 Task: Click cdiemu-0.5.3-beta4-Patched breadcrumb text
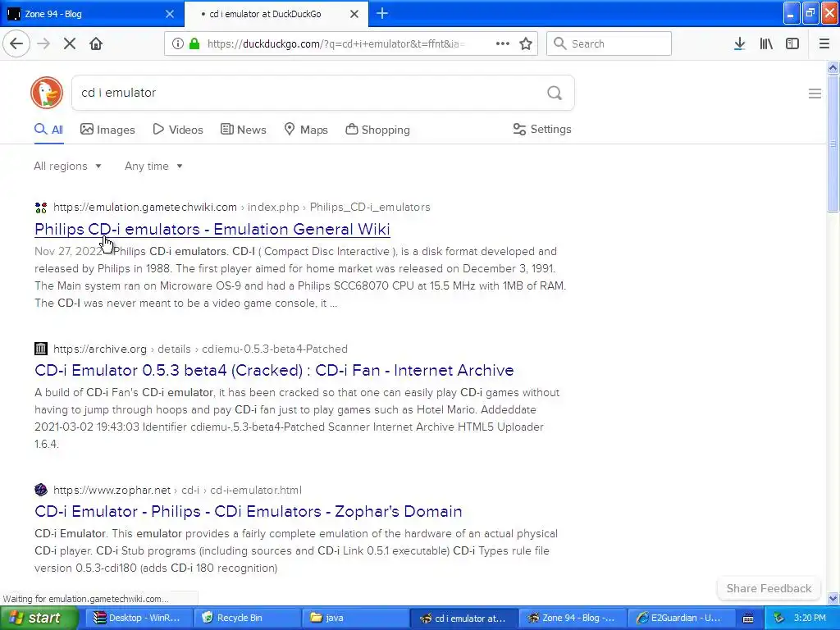click(x=275, y=349)
